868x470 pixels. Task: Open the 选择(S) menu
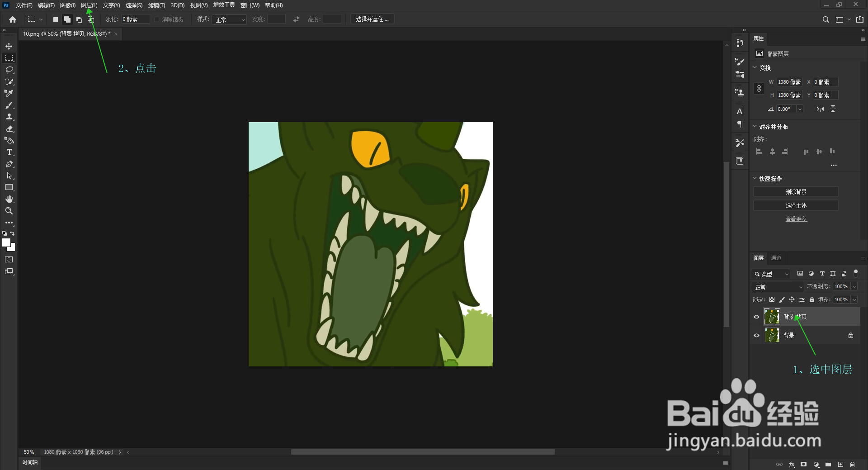pos(134,5)
